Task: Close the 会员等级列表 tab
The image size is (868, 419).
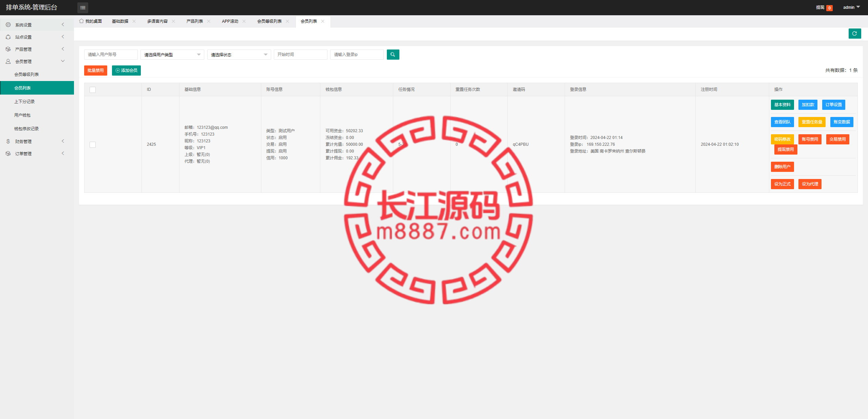Action: coord(287,21)
